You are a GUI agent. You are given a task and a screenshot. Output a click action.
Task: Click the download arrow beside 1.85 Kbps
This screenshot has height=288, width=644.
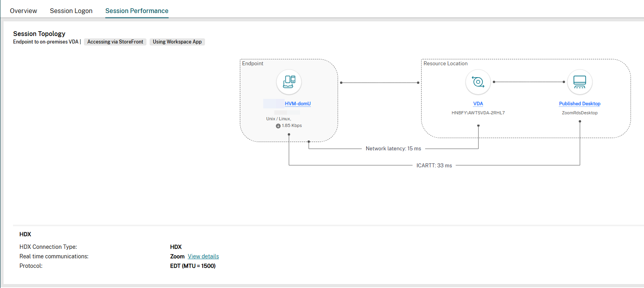pos(278,126)
